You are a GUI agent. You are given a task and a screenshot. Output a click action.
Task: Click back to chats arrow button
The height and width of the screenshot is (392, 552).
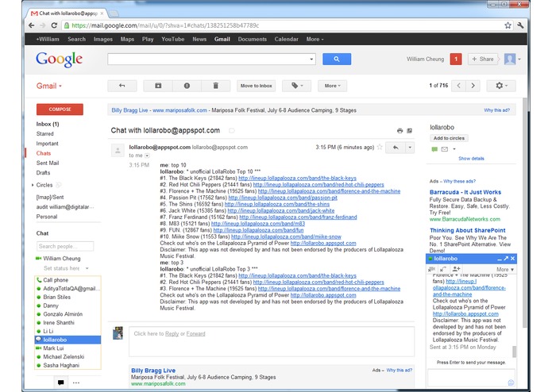(122, 86)
